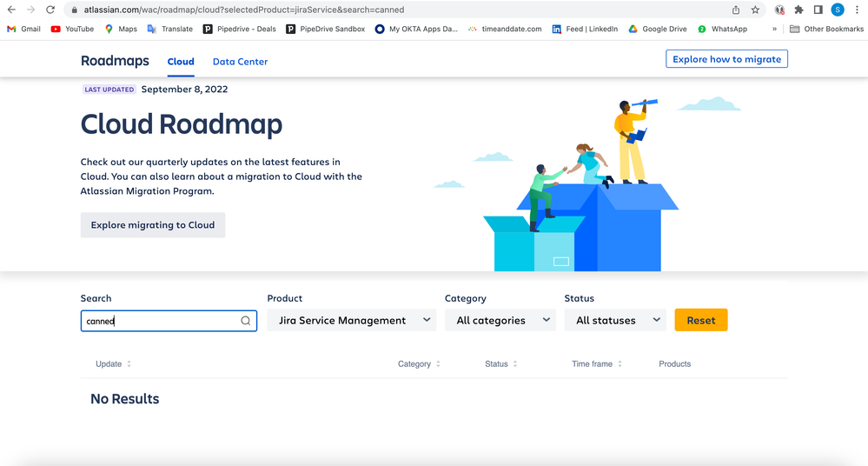868x466 pixels.
Task: Open the Product dropdown Jira Service Management
Action: [352, 320]
